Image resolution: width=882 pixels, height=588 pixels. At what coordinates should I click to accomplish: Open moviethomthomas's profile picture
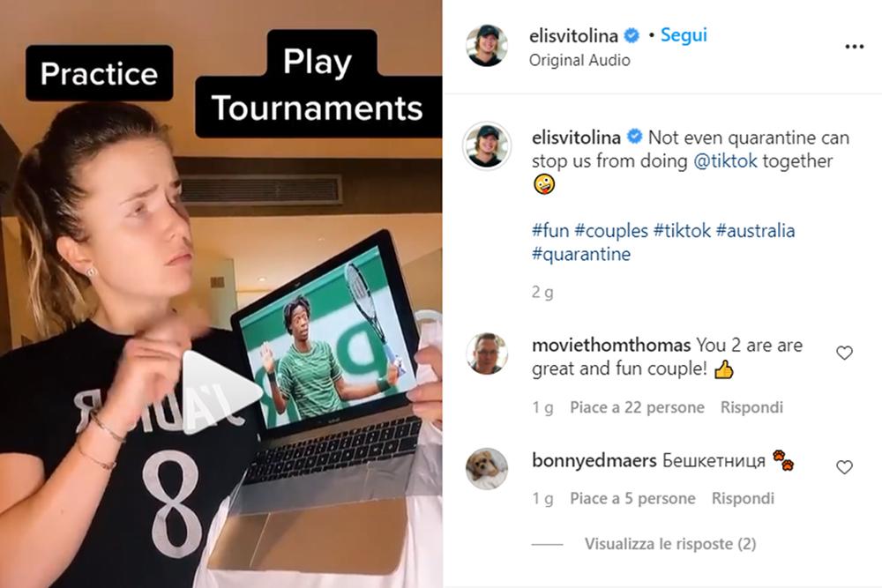pos(487,354)
